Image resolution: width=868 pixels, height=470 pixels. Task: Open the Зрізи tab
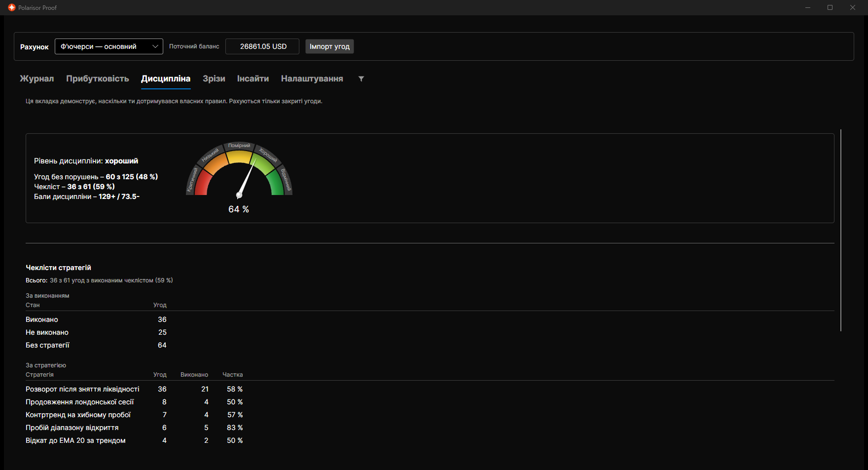coord(214,78)
